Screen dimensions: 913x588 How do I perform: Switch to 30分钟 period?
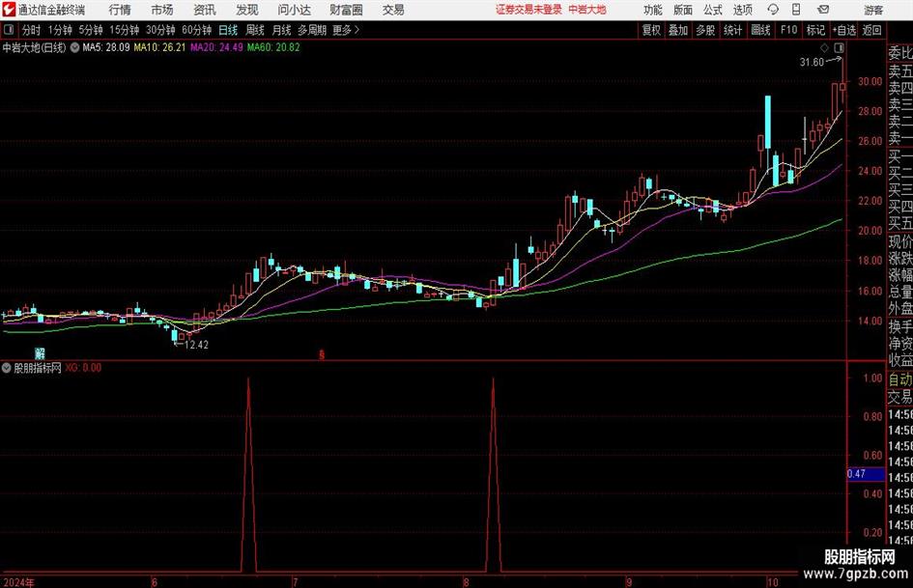[x=160, y=30]
